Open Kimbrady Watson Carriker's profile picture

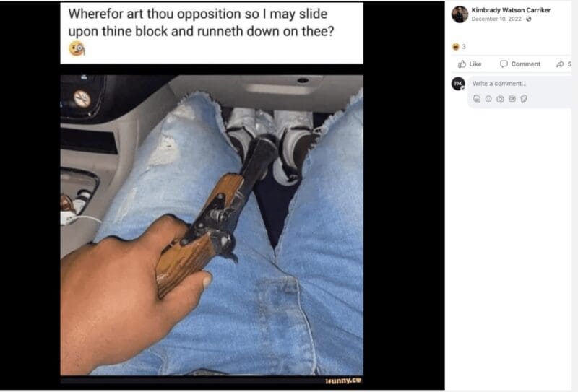click(x=460, y=14)
